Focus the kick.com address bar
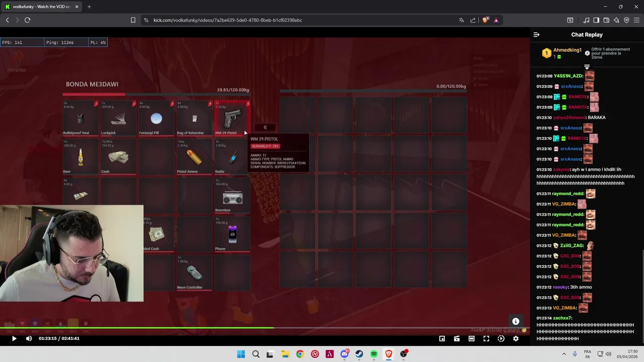Screen dimensions: 644x362 click(227, 20)
